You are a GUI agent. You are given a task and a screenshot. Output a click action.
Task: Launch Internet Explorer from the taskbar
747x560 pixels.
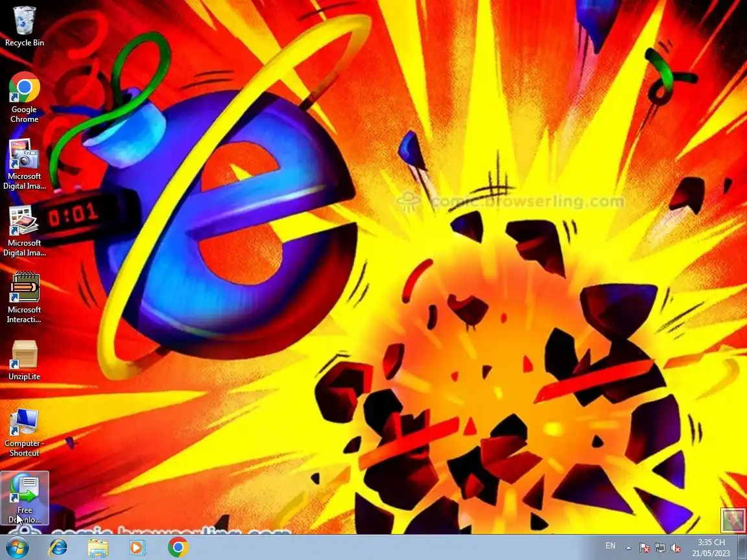click(58, 548)
